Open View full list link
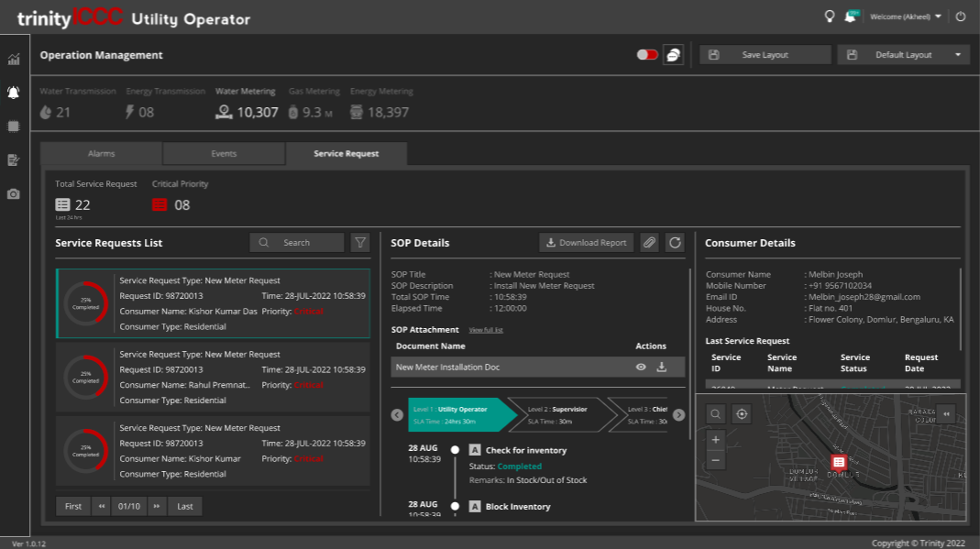 [486, 330]
